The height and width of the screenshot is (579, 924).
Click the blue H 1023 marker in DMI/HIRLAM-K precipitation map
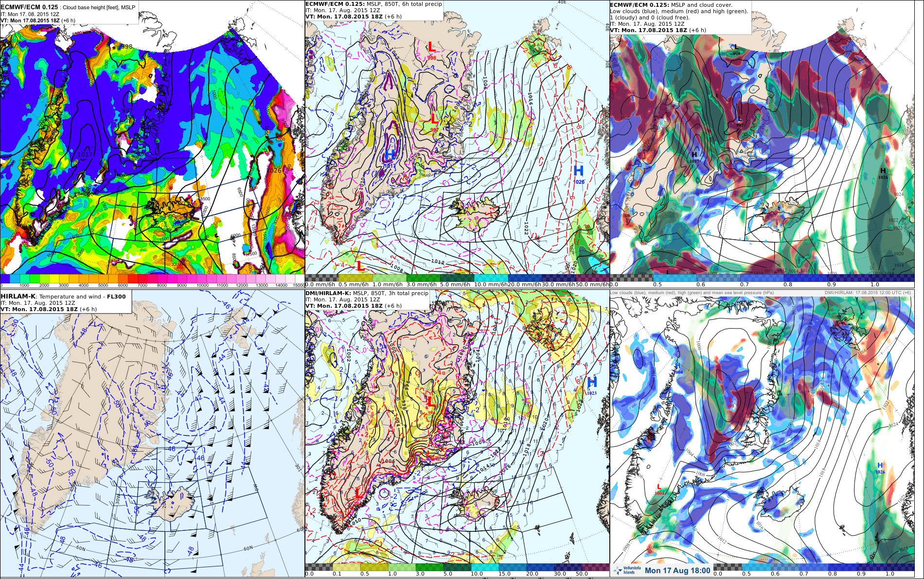click(x=592, y=385)
